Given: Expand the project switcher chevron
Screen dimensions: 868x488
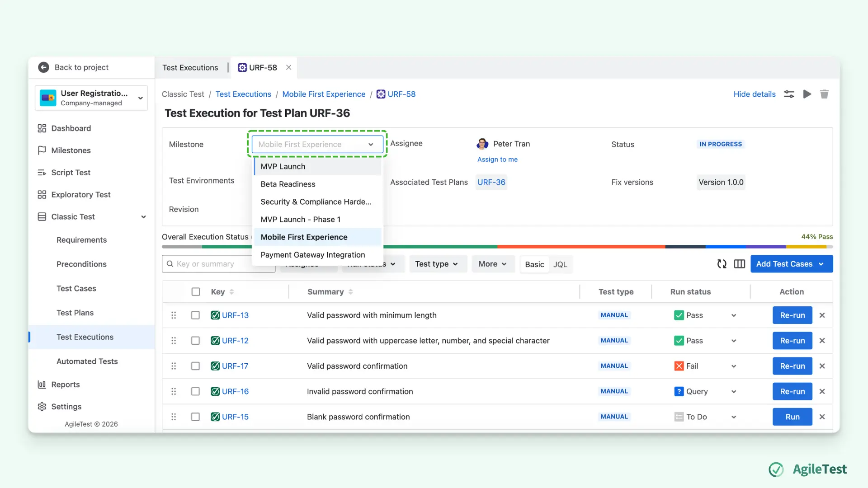Looking at the screenshot, I should pyautogui.click(x=141, y=98).
